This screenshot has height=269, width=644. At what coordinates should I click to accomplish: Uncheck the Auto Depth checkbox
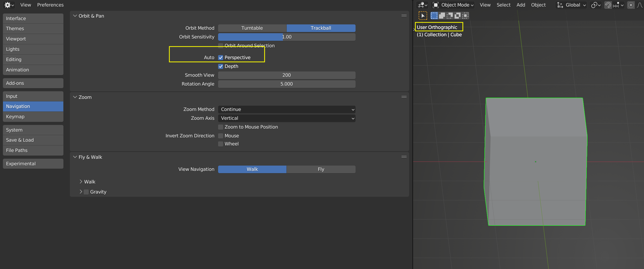click(221, 66)
